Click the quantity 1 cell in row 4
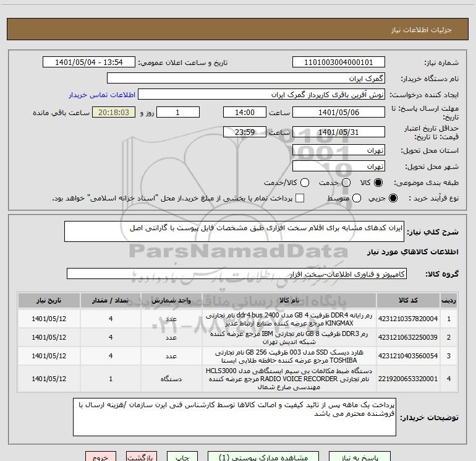 111,379
